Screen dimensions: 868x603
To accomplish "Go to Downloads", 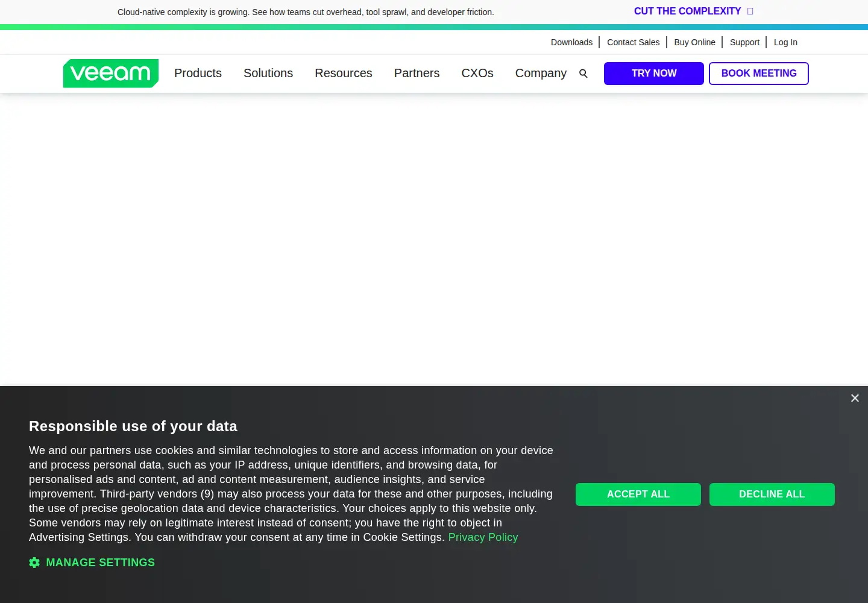I will 571,42.
